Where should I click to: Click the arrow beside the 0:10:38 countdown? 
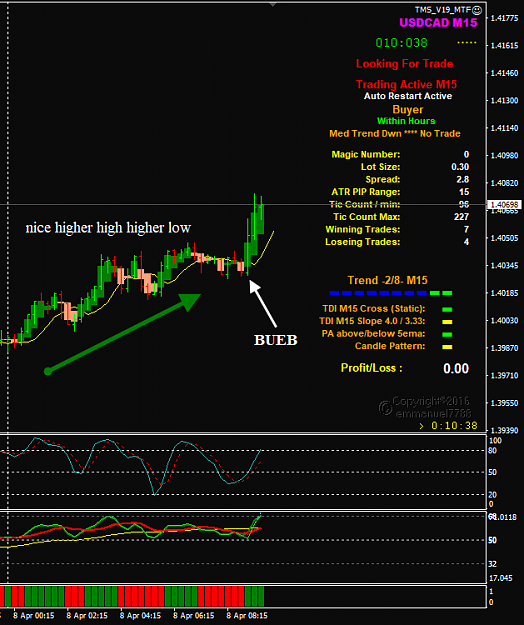click(422, 426)
